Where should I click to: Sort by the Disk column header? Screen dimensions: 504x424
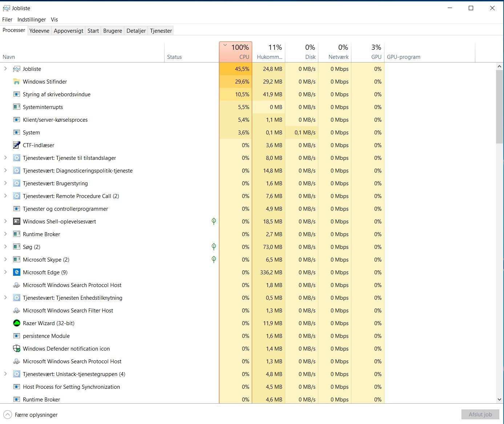[x=302, y=52]
